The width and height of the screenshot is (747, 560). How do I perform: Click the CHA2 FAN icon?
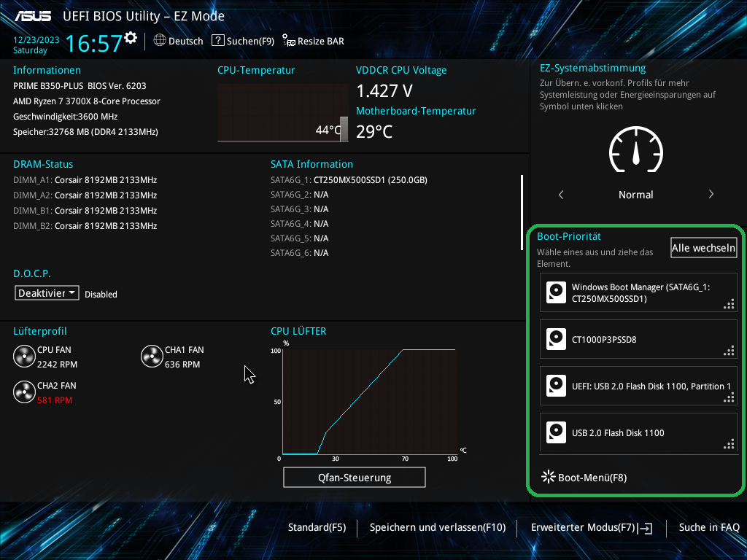coord(24,392)
